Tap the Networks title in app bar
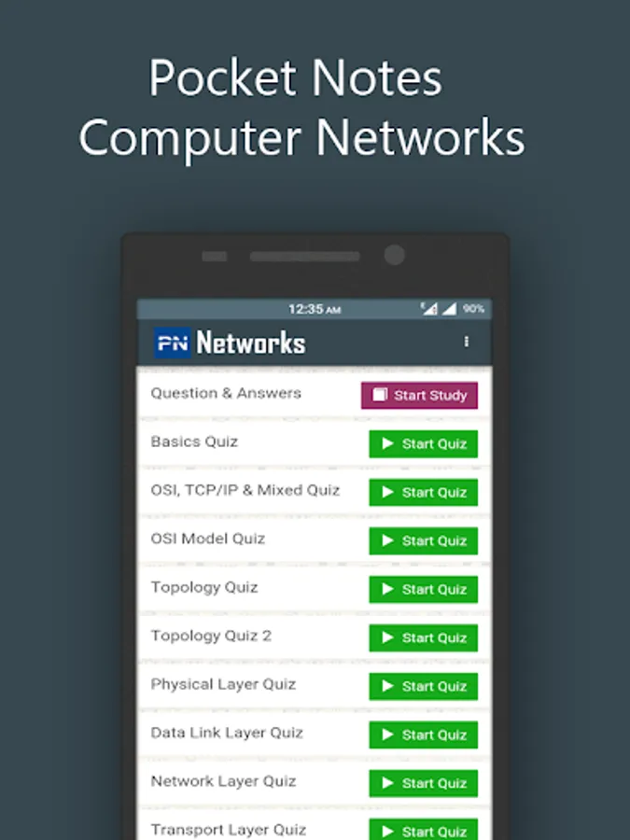This screenshot has width=630, height=840. [x=251, y=343]
